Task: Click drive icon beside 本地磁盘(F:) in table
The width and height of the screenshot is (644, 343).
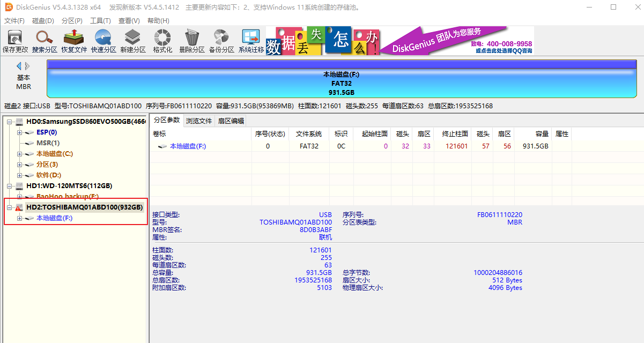Action: (162, 146)
